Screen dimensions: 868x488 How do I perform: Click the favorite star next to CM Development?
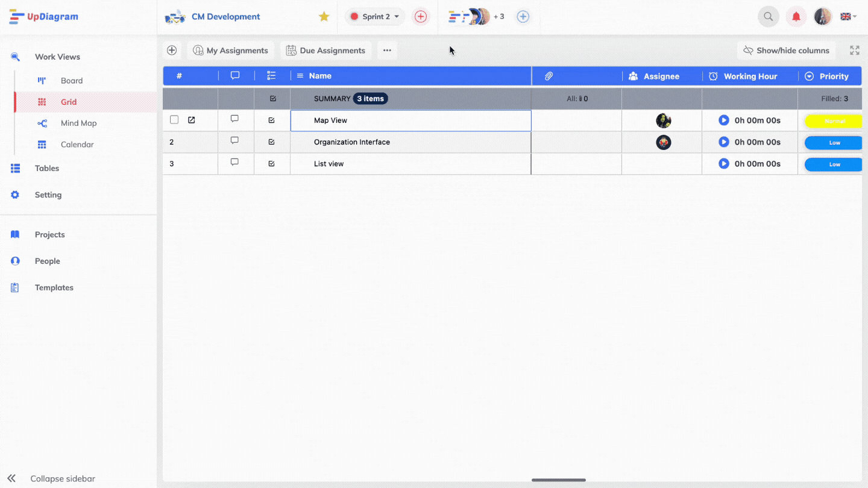click(x=324, y=17)
